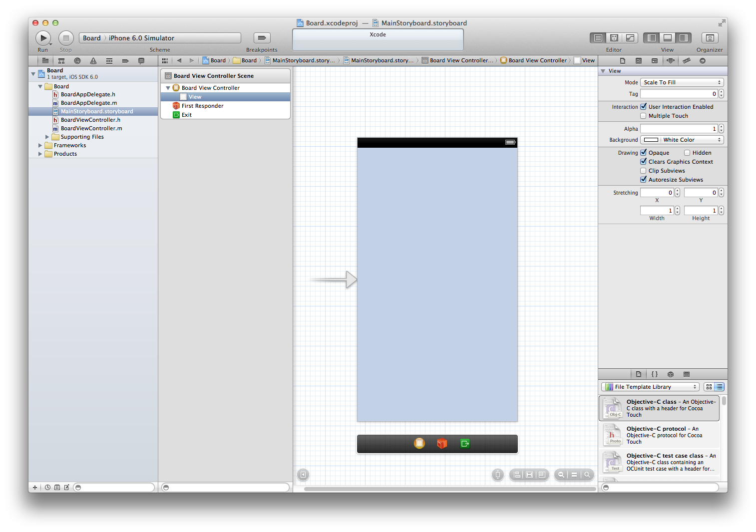Open the Mode dropdown set to Scale To Fill
Image resolution: width=756 pixels, height=532 pixels.
[x=682, y=82]
